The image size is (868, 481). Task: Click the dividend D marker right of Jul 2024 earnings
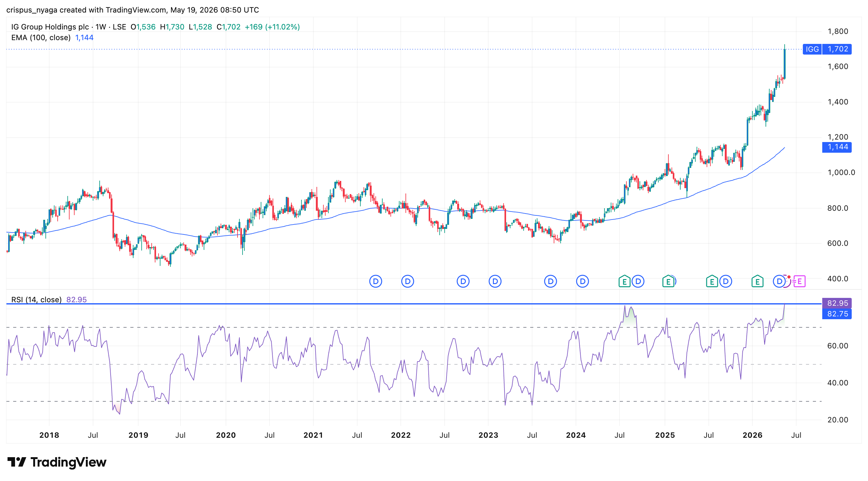pyautogui.click(x=638, y=281)
